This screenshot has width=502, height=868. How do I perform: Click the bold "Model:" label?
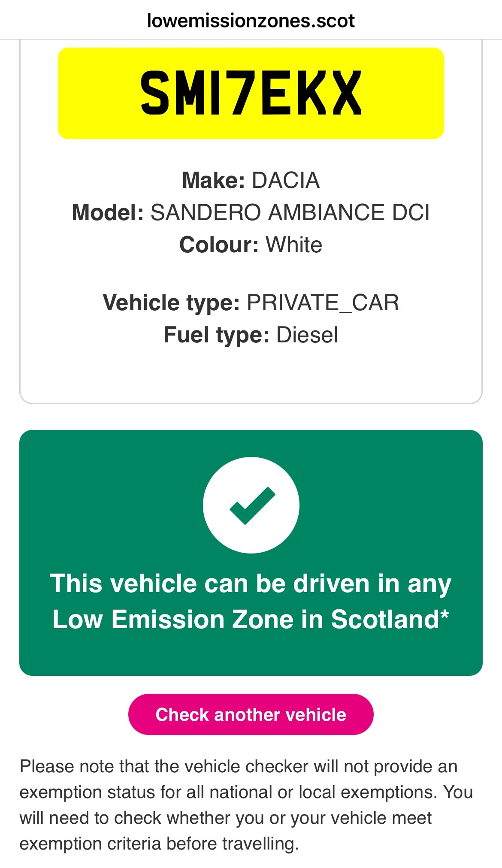coord(108,212)
